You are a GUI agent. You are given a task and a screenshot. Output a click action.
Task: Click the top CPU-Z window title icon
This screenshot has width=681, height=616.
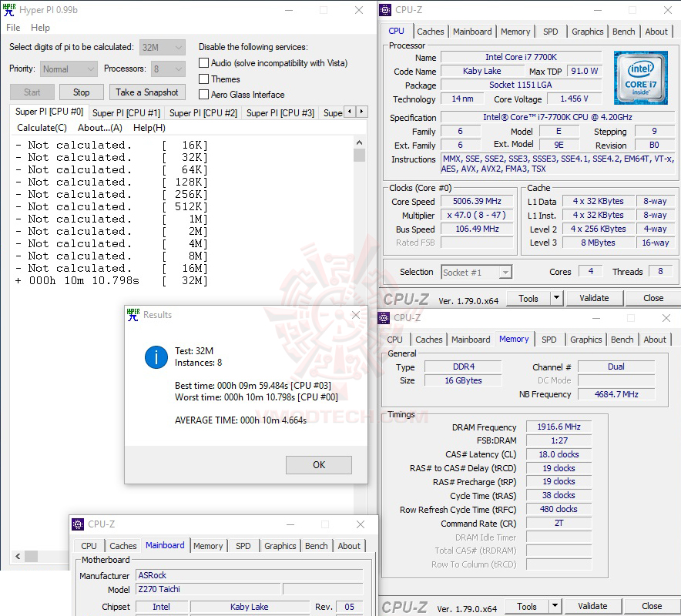pos(385,9)
